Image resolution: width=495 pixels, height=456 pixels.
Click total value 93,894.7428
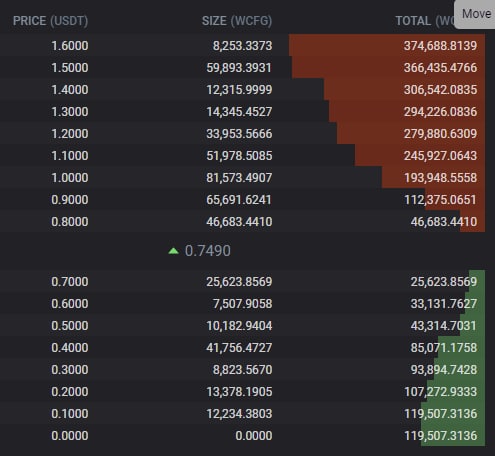pos(444,370)
